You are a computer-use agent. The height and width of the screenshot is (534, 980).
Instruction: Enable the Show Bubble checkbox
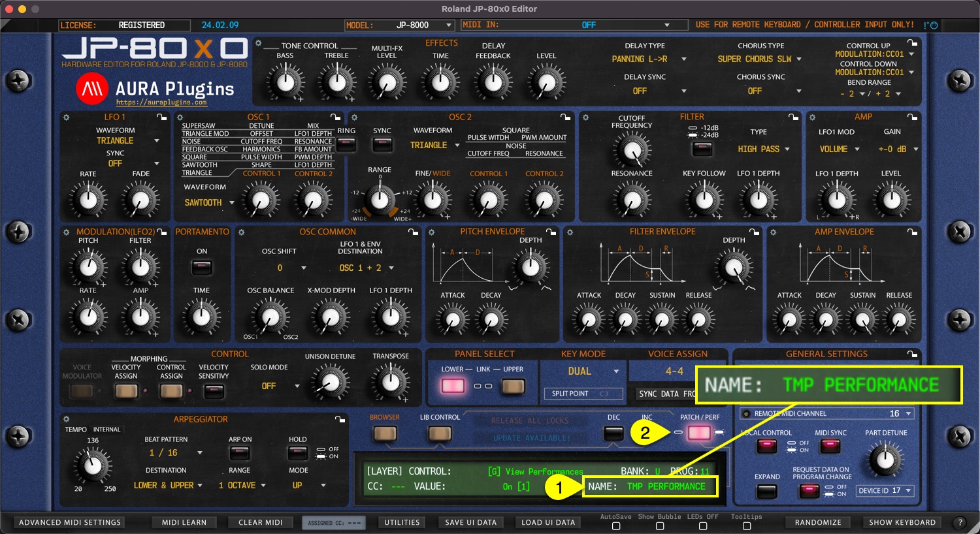[659, 526]
